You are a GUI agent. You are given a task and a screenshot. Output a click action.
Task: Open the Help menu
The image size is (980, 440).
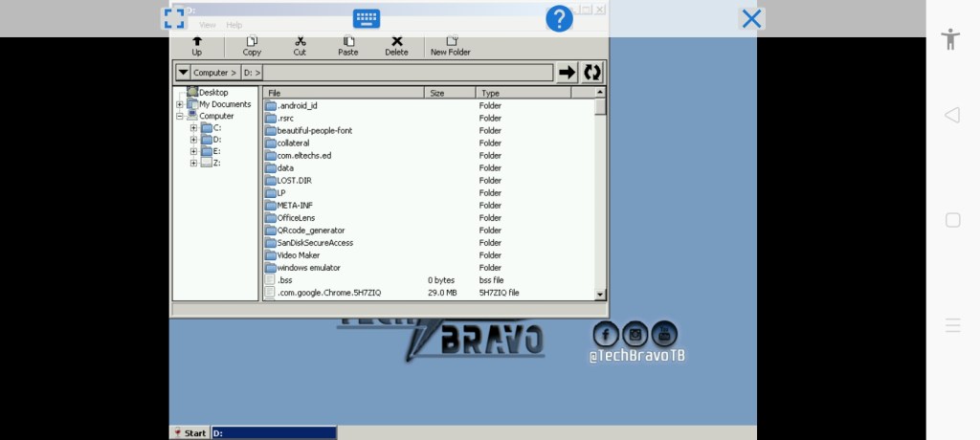pyautogui.click(x=234, y=25)
